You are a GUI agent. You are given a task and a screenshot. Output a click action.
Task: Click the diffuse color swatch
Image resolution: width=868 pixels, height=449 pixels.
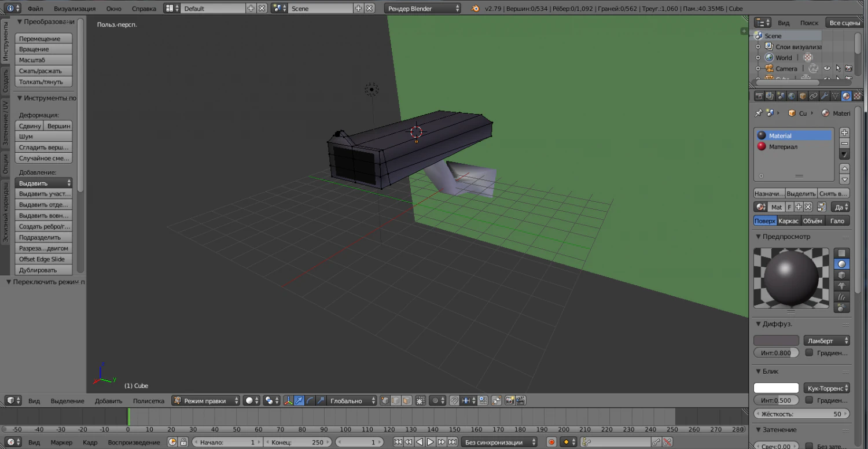775,340
